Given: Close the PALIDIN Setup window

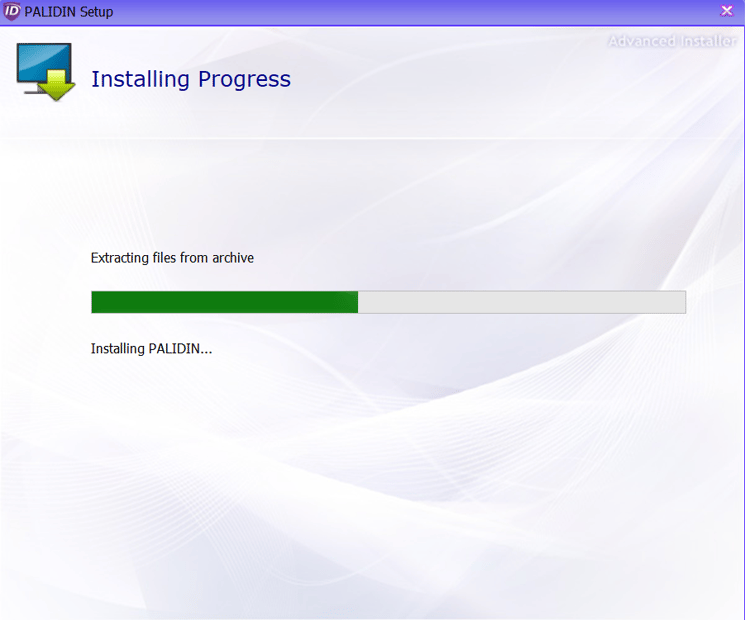Looking at the screenshot, I should (x=727, y=11).
